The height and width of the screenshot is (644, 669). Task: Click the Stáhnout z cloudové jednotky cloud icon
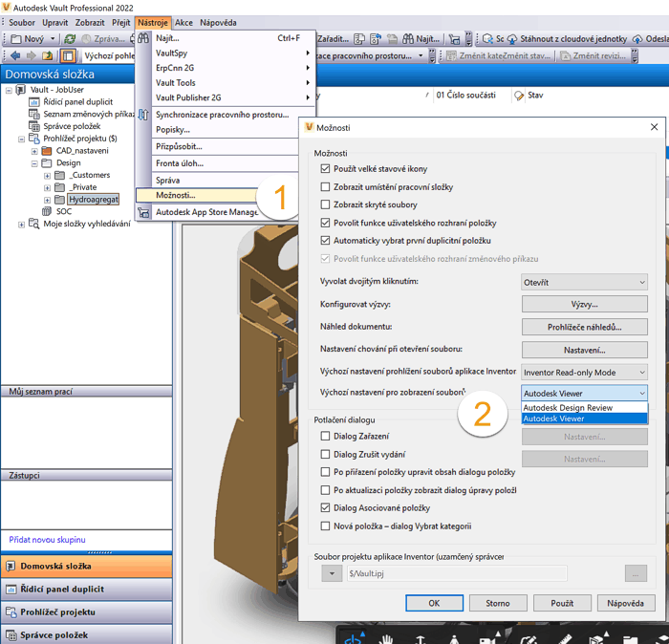512,39
